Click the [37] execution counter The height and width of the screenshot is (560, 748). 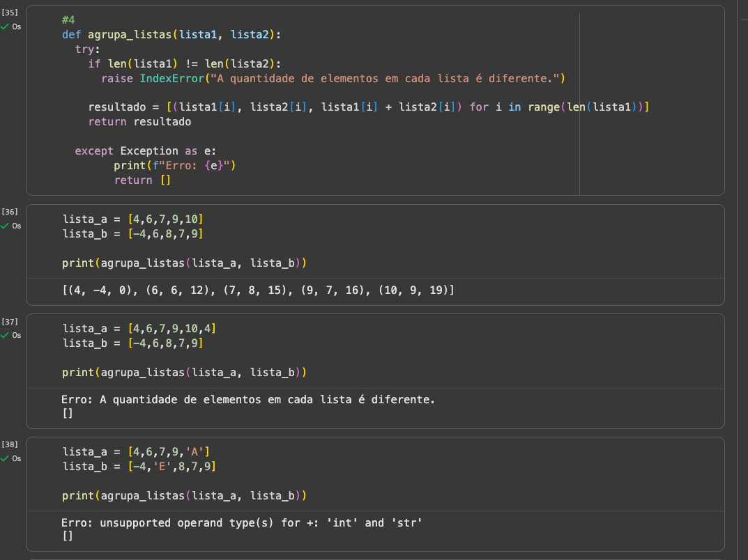point(10,322)
